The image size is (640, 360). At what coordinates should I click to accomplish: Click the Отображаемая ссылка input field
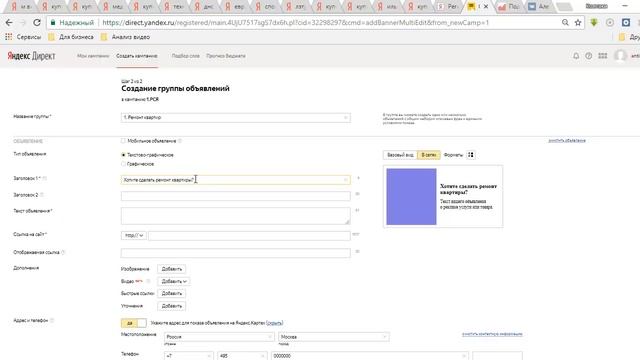[236, 253]
